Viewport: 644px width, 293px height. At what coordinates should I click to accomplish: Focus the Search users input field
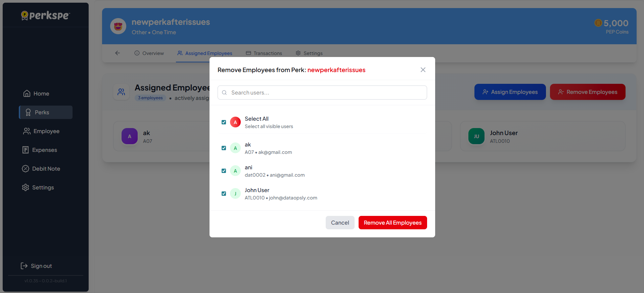point(322,93)
